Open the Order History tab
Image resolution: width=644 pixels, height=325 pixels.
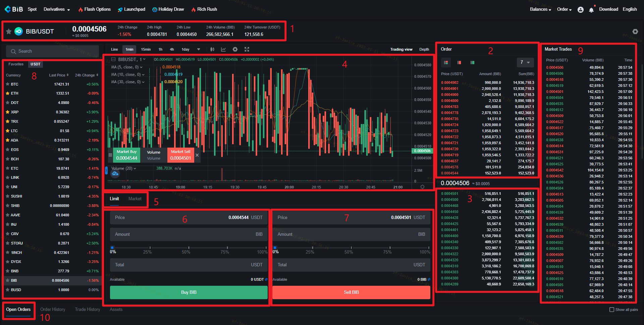pyautogui.click(x=53, y=310)
